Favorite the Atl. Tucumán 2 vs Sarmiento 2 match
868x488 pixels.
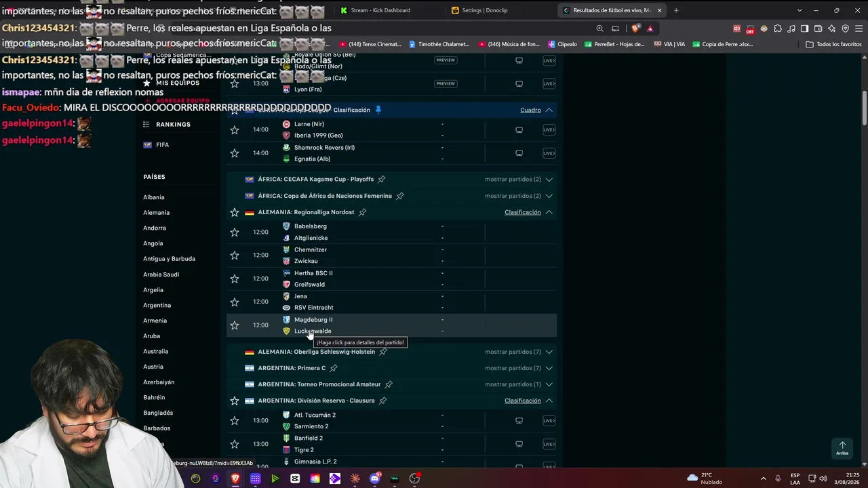click(x=235, y=421)
